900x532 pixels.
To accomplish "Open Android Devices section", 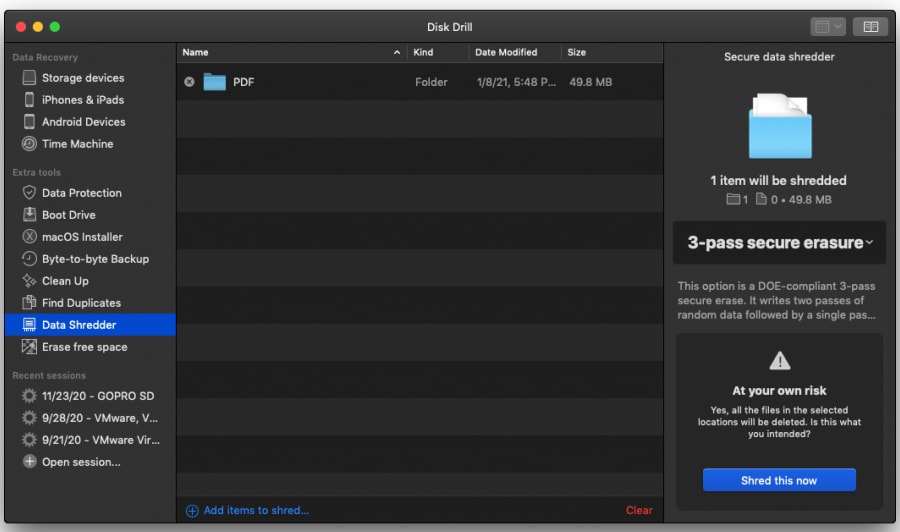I will pyautogui.click(x=83, y=122).
